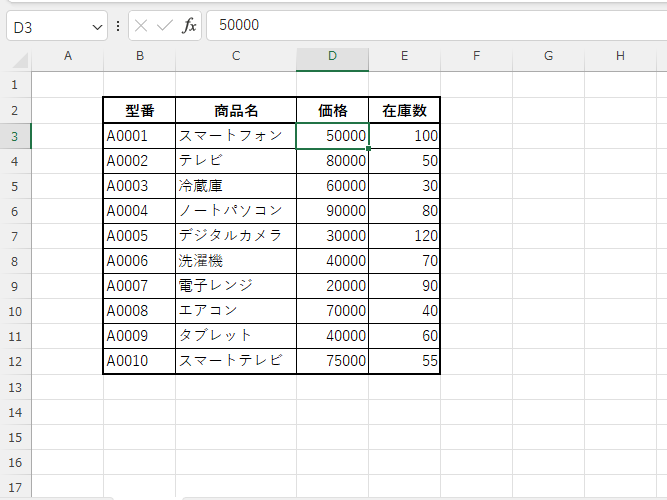Screen dimensions: 667x500
Task: Select cell with A0005
Action: [140, 236]
